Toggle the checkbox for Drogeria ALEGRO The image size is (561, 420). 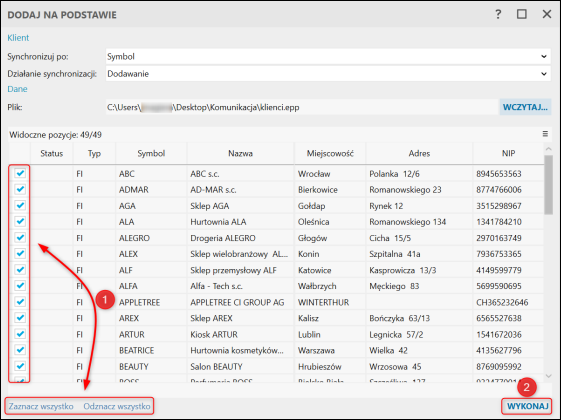point(20,238)
